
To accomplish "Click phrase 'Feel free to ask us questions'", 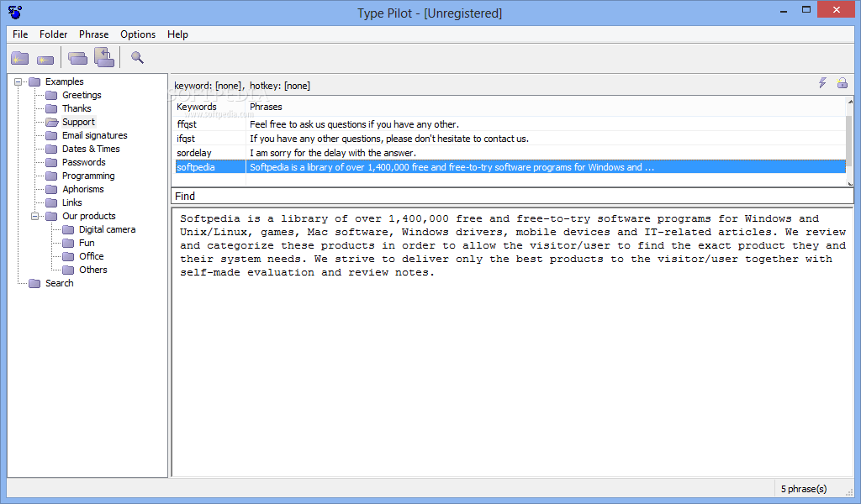I will 354,124.
